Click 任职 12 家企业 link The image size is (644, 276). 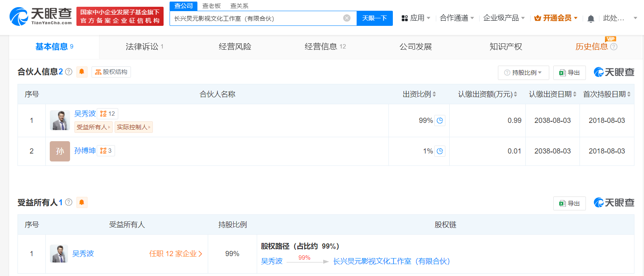coord(176,254)
